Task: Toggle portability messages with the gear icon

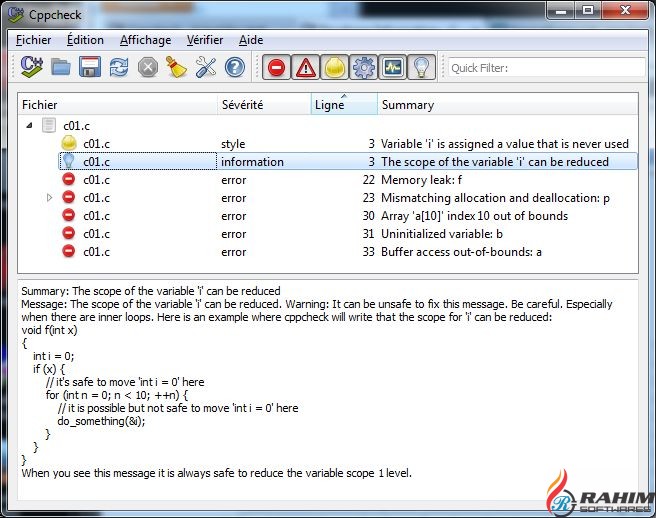Action: (363, 67)
